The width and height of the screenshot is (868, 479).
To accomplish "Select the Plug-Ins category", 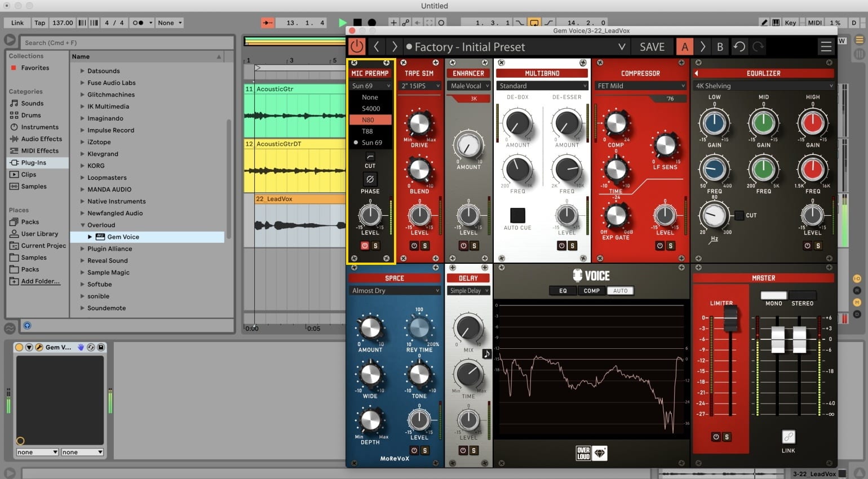I will pos(37,162).
